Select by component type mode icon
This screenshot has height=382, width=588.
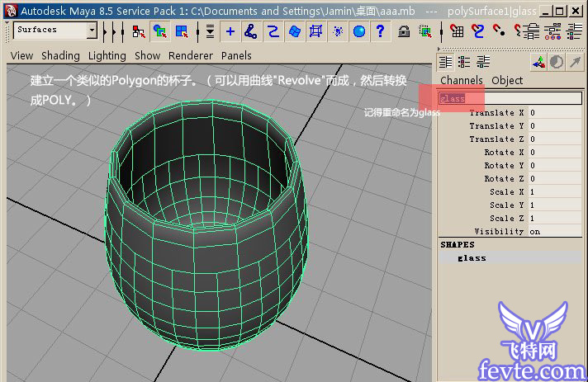click(x=182, y=31)
